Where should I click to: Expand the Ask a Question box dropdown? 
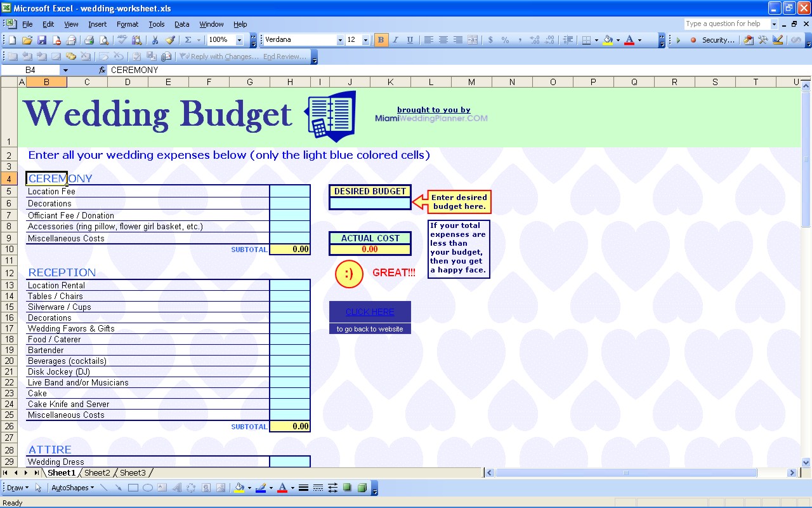pos(774,24)
